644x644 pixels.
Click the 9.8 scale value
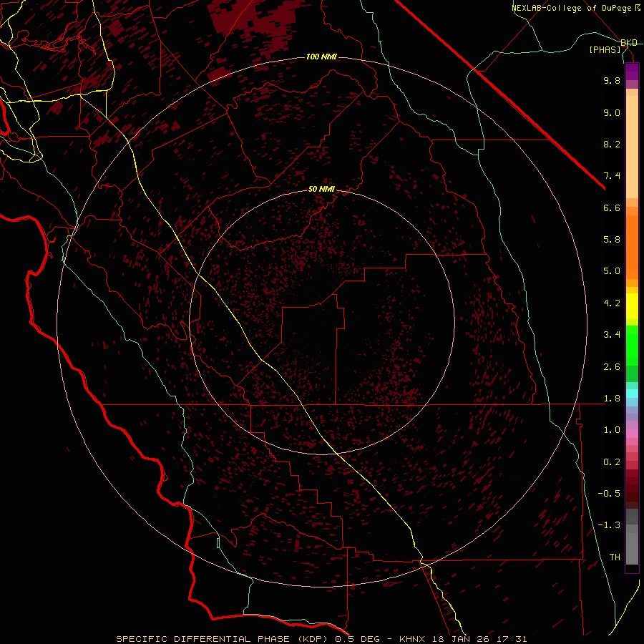click(612, 80)
